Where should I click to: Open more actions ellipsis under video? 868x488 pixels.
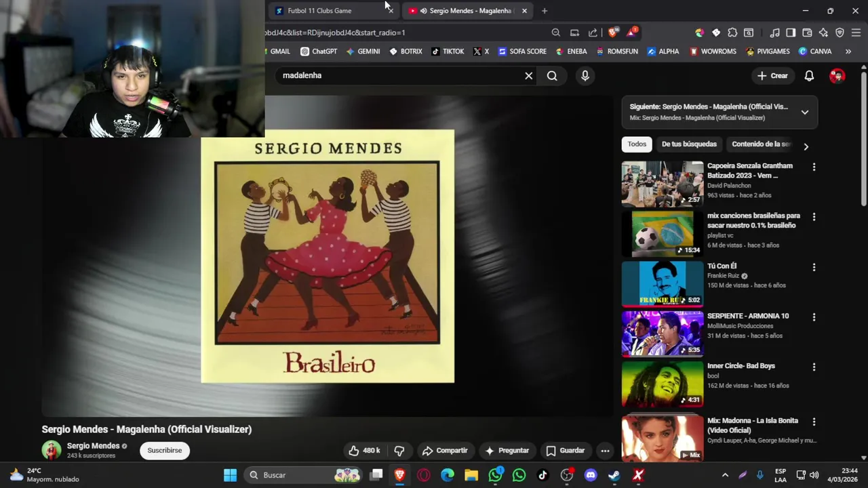(605, 451)
